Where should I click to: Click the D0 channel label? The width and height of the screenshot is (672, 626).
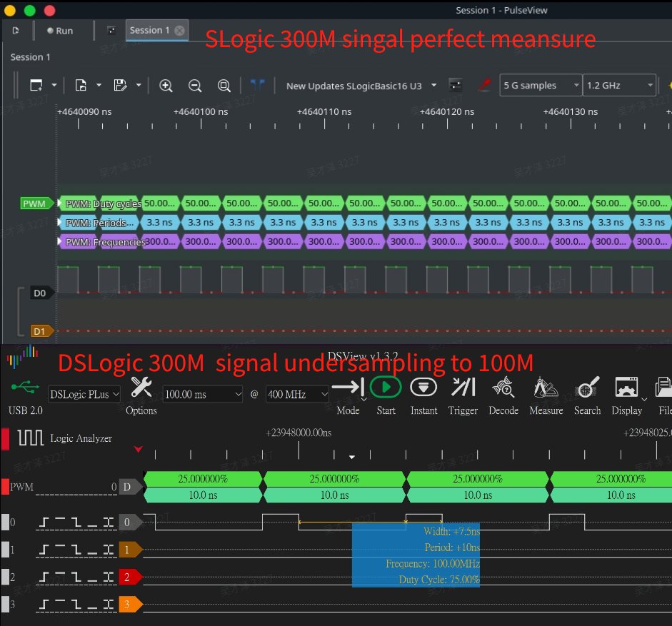[41, 293]
